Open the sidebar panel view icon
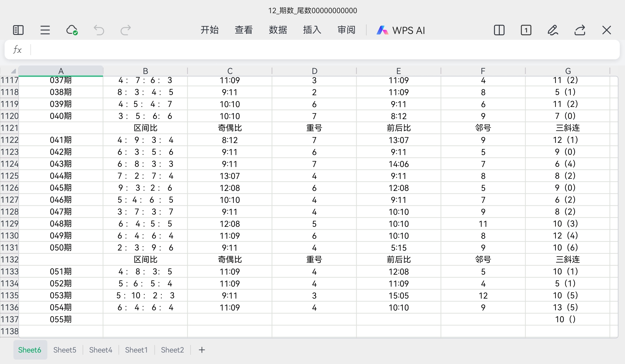The image size is (625, 364). tap(18, 30)
